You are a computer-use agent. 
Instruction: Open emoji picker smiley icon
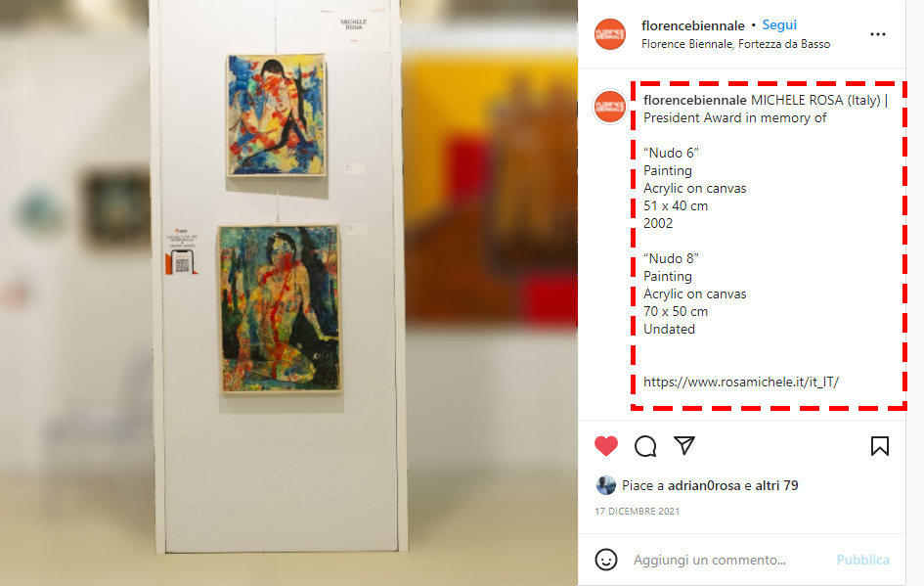pos(606,560)
